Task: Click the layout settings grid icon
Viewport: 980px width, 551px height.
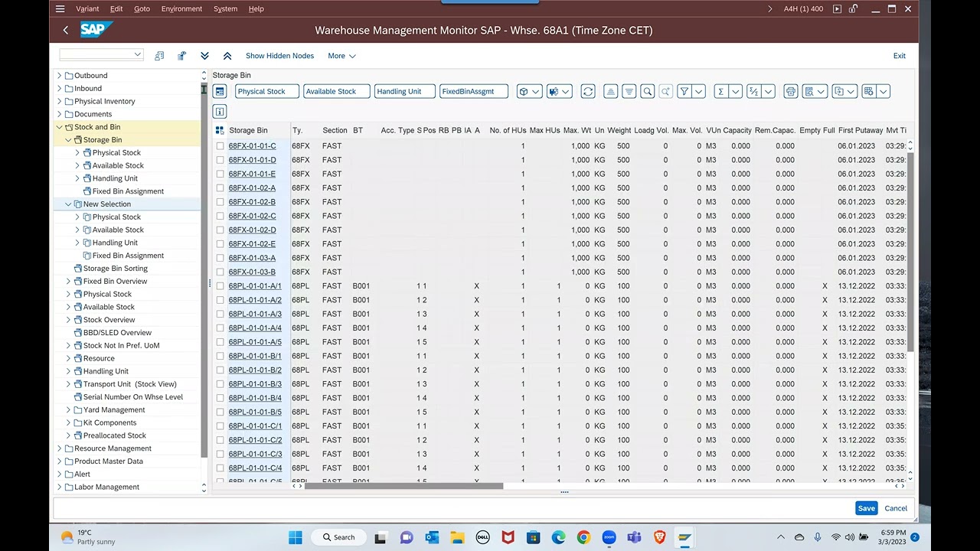Action: pos(868,91)
